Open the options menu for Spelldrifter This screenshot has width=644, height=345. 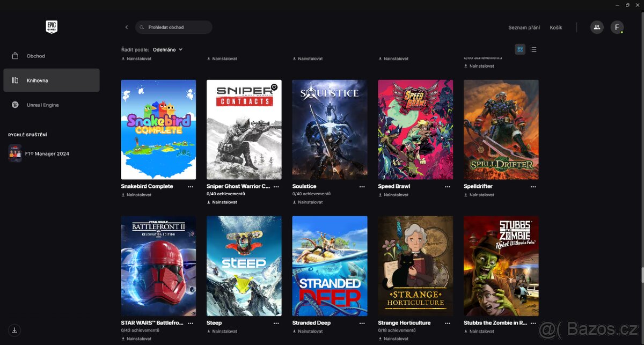(x=533, y=186)
